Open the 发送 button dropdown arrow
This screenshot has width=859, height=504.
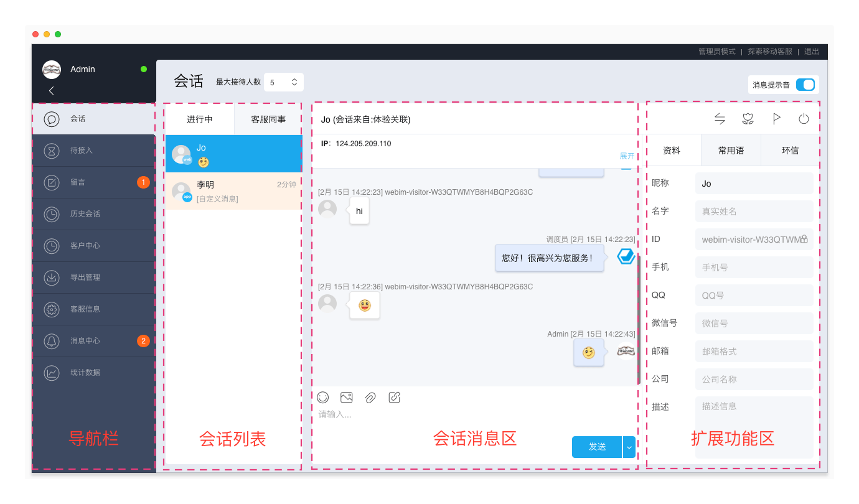629,447
